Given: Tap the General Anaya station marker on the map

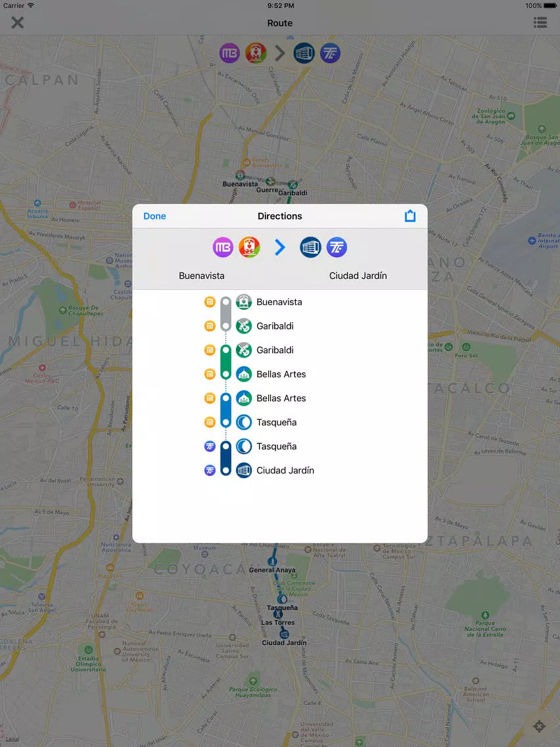Looking at the screenshot, I should (272, 562).
